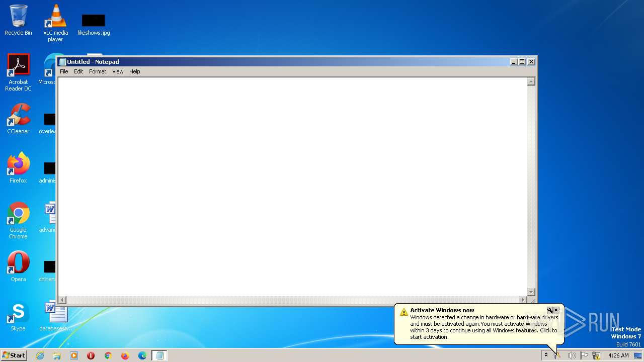
Task: Click the network tray icon
Action: (596, 355)
